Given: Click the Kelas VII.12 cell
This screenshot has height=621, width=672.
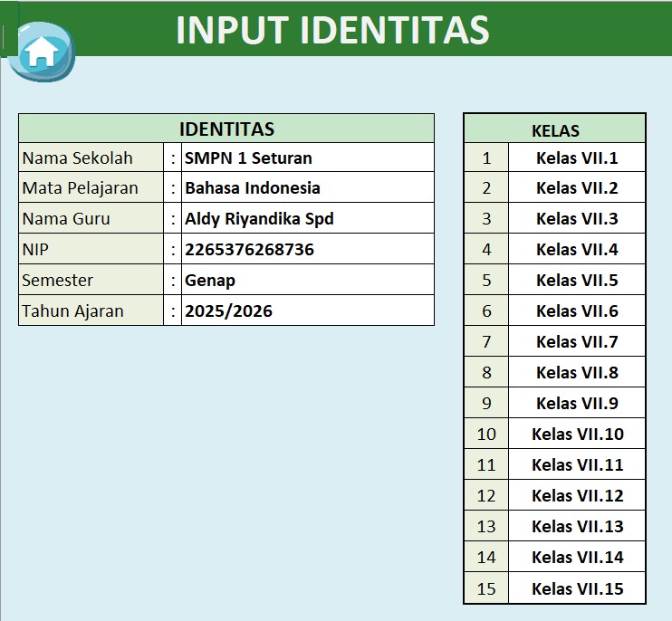Looking at the screenshot, I should point(577,496).
